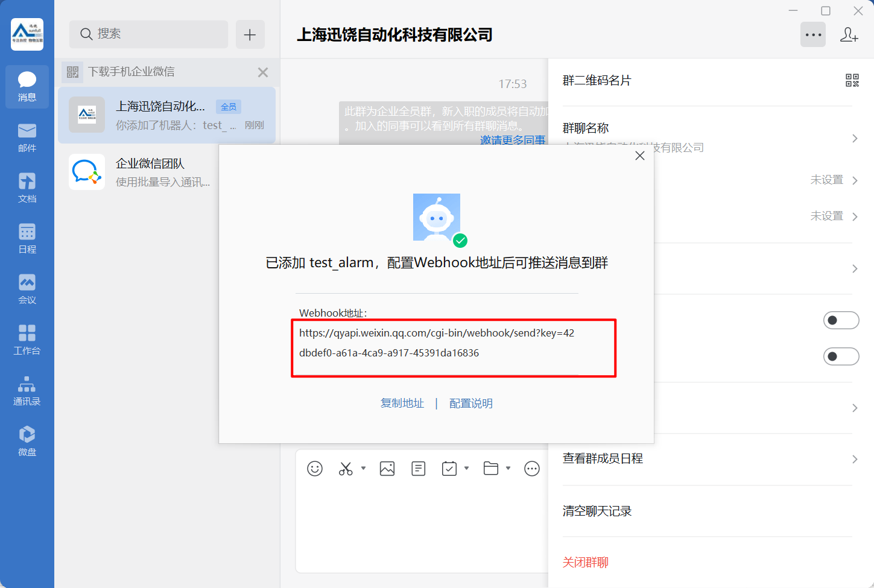Click the scissors screenshot tool
The image size is (874, 588).
coord(346,469)
